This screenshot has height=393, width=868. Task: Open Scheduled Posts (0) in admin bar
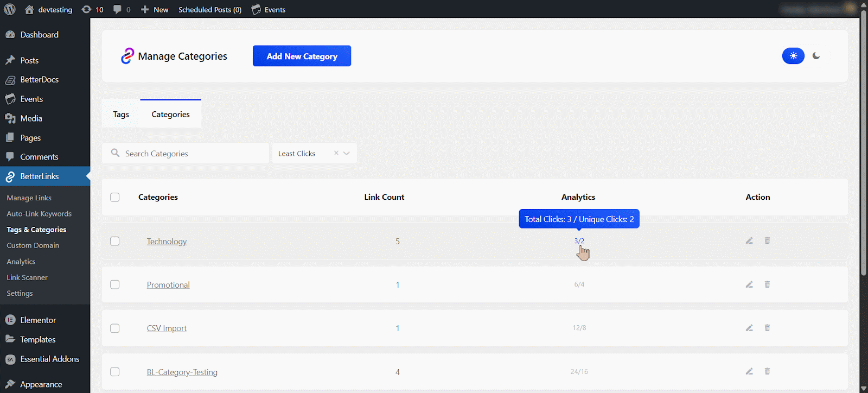(x=210, y=10)
